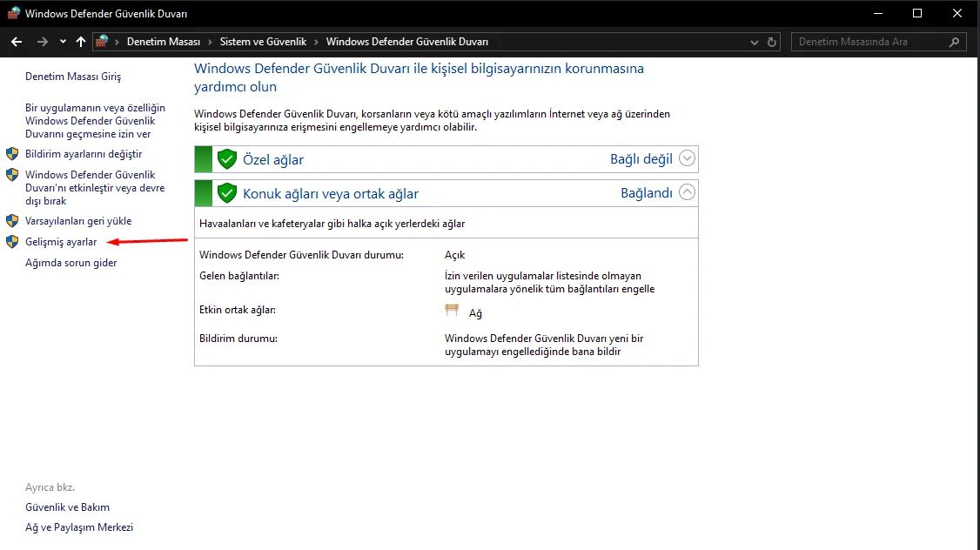Open Ağımda sorun gider link
This screenshot has width=980, height=550.
(x=71, y=263)
